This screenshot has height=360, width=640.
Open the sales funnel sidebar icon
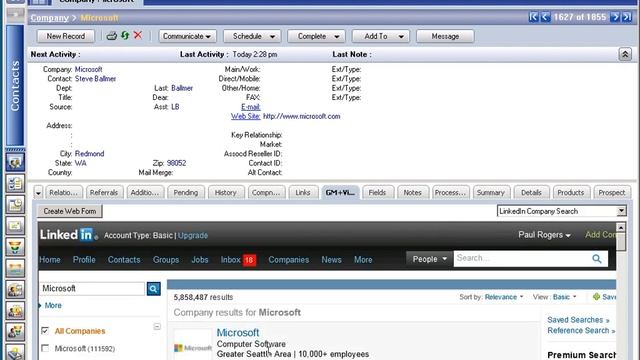pos(15,247)
